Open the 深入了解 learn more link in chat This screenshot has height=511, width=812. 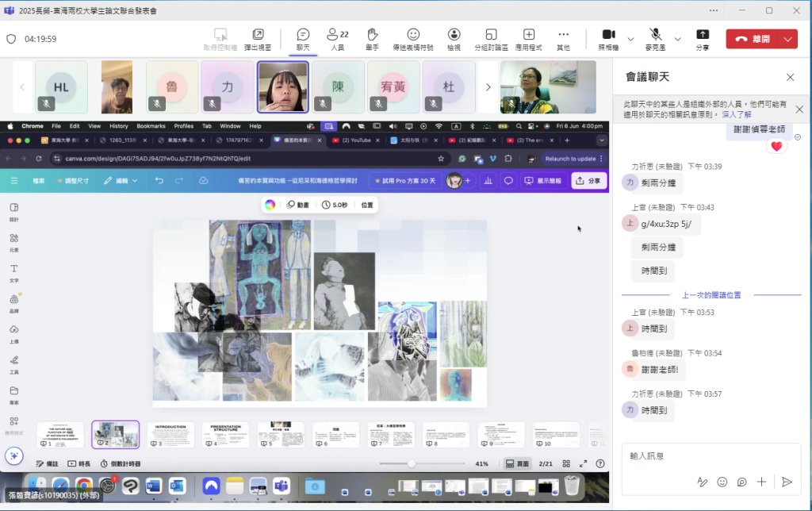point(737,114)
